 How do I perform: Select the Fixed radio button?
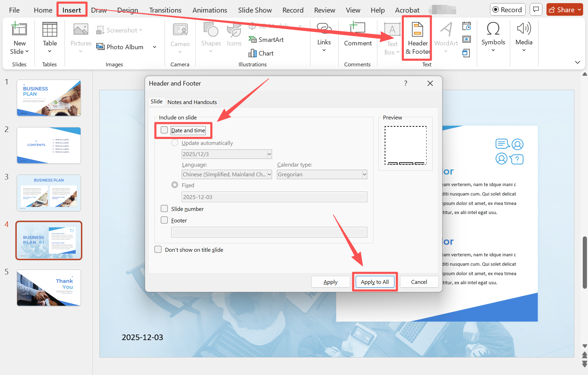click(175, 185)
